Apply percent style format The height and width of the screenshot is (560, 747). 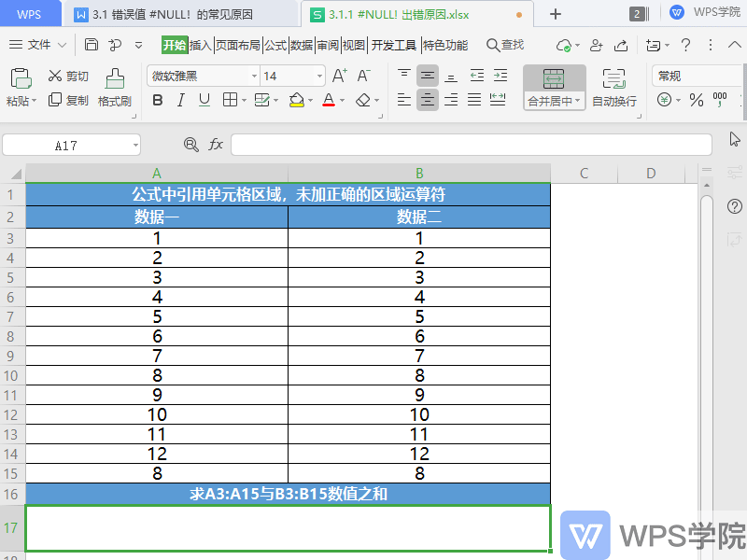pos(696,100)
